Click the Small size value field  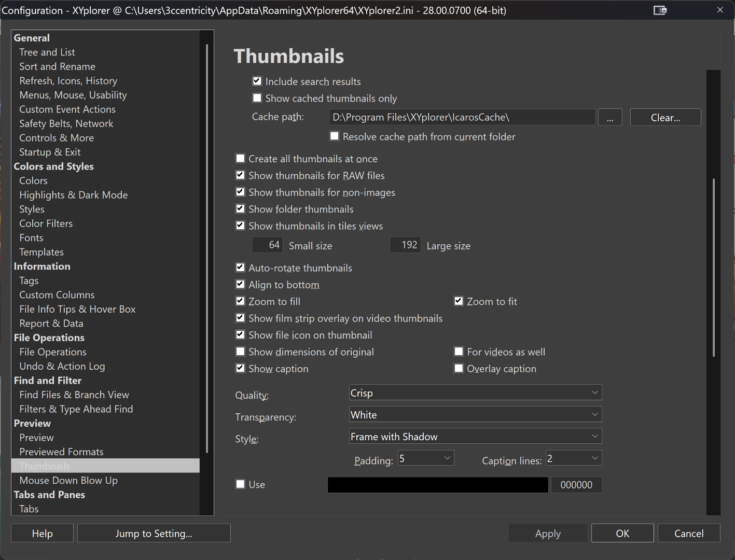[x=268, y=245]
